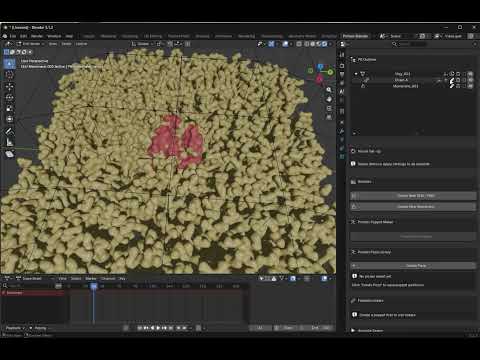Click the blue playhead frame marker in timeline
480x360 pixels.
[94, 286]
